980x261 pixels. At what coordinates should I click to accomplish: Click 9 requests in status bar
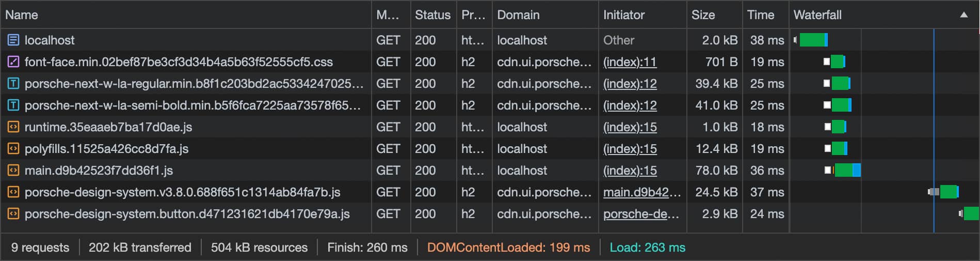pos(40,248)
